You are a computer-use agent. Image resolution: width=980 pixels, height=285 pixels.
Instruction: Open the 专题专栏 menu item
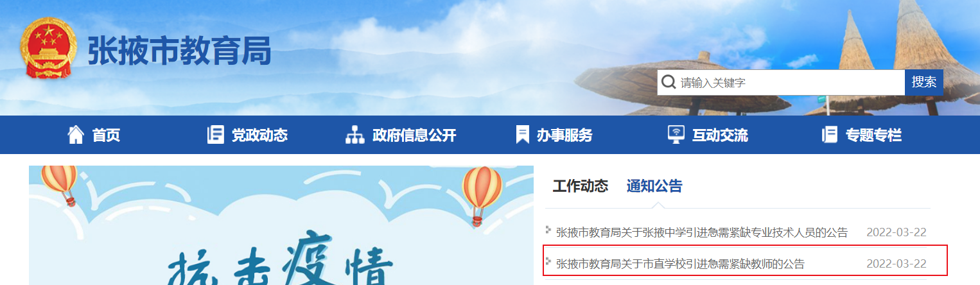(873, 135)
